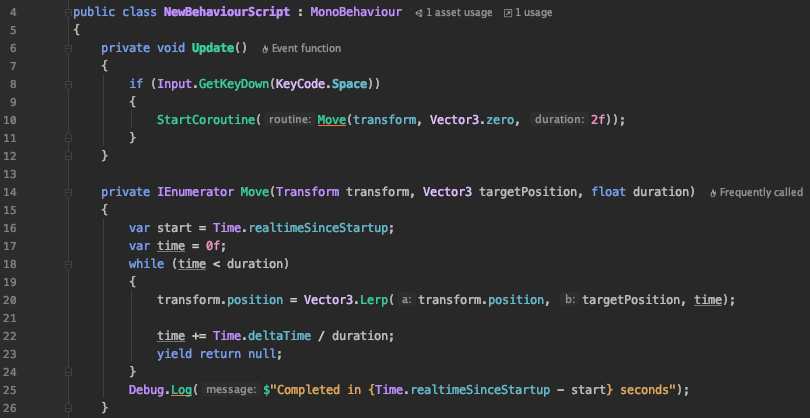The height and width of the screenshot is (418, 810).
Task: Collapse the if block fold on line 8
Action: [x=68, y=85]
